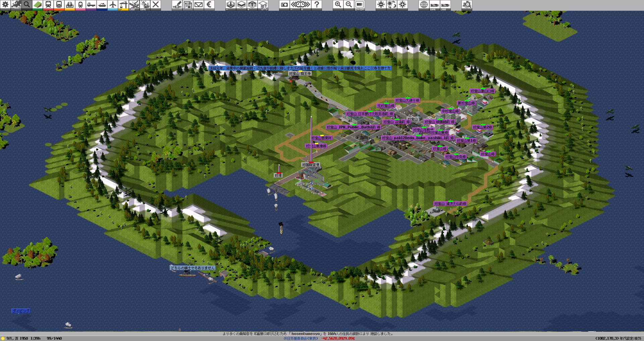644x341 pixels.
Task: Open the city search magnifier icon
Action: (x=467, y=5)
